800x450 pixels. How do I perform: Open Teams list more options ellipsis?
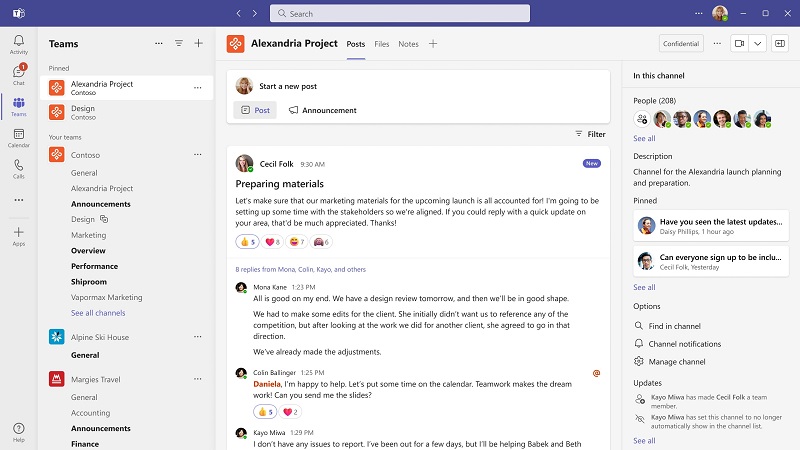(159, 43)
